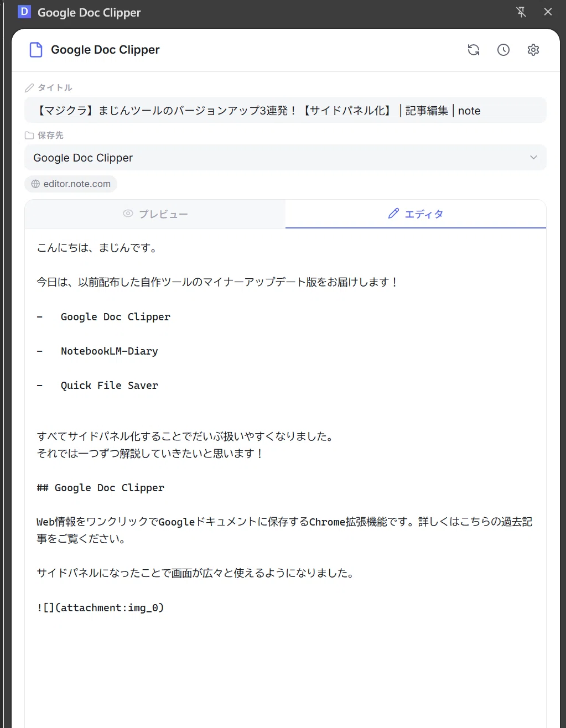Screen dimensions: 566x728
Task: Click the pencil icon on the エディタ tab
Action: pos(393,214)
